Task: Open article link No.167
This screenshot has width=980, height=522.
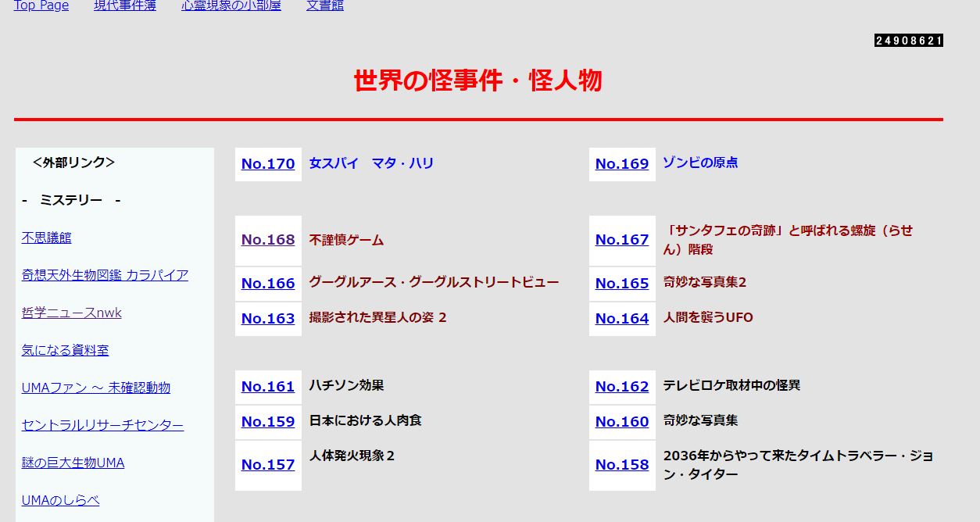Action: pos(622,240)
